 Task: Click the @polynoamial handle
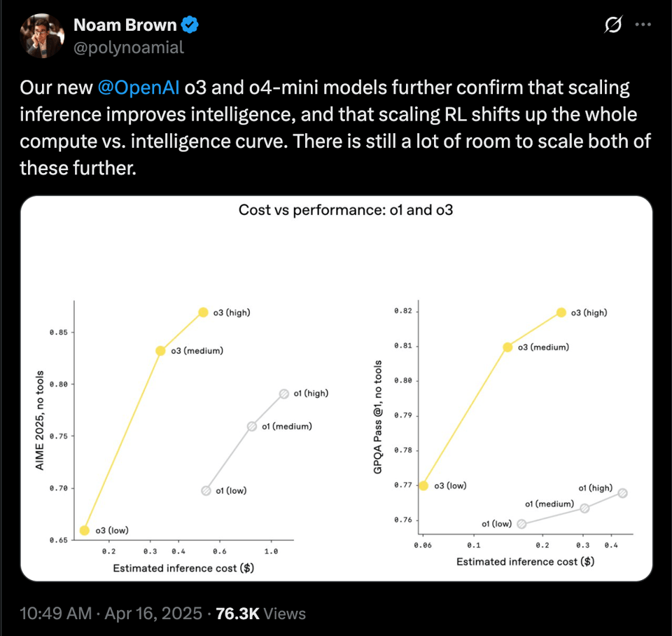click(128, 47)
